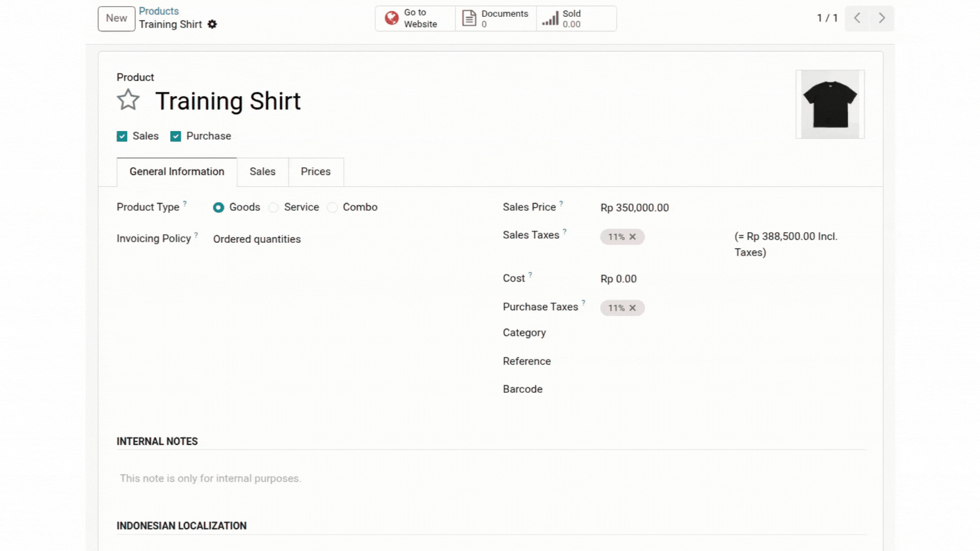
Task: Switch to General Information tab
Action: (x=177, y=172)
